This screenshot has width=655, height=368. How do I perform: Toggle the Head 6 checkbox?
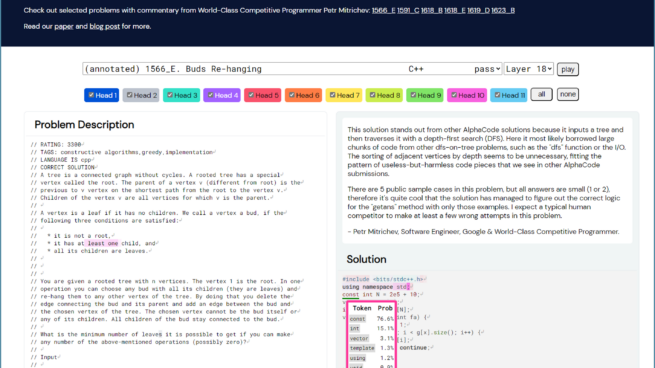click(292, 95)
